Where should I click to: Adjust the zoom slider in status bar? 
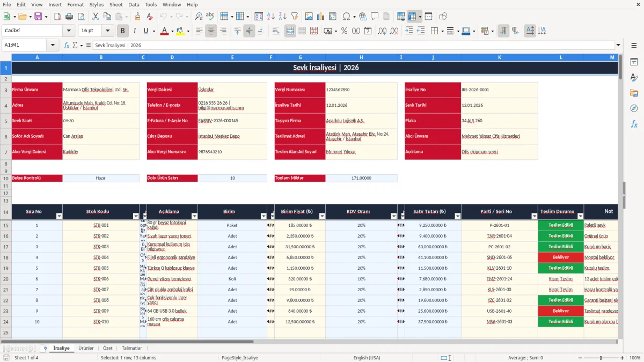(601, 358)
